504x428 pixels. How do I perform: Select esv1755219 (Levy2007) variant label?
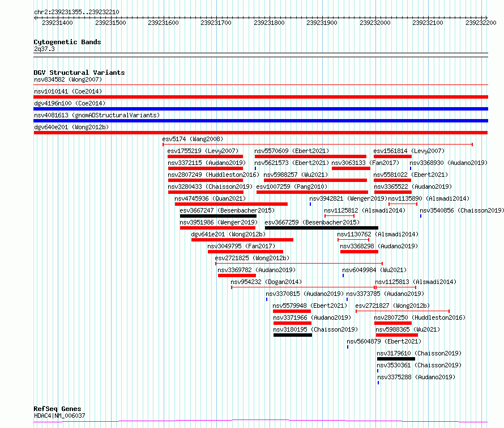pos(203,151)
